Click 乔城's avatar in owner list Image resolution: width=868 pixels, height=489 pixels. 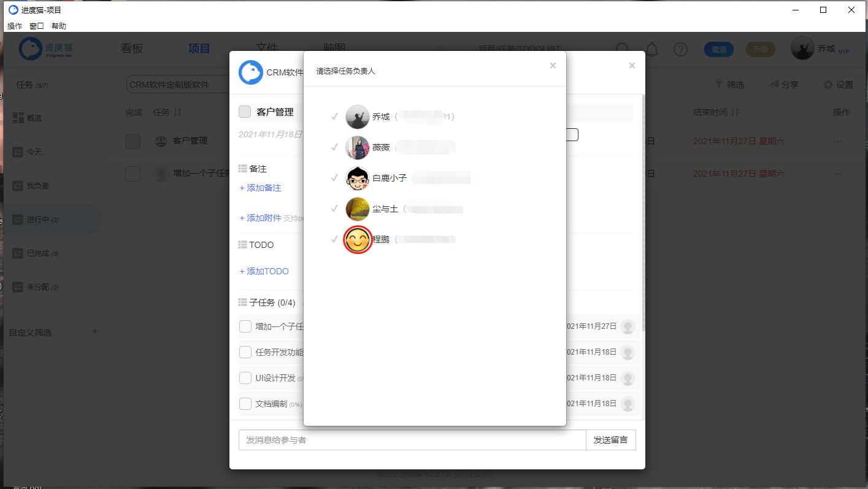click(358, 117)
